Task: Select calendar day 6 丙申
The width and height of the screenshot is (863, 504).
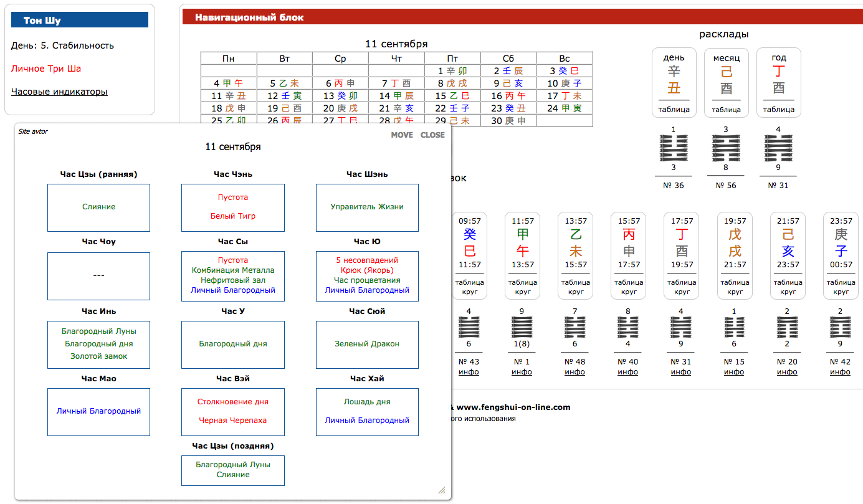Action: (x=340, y=83)
